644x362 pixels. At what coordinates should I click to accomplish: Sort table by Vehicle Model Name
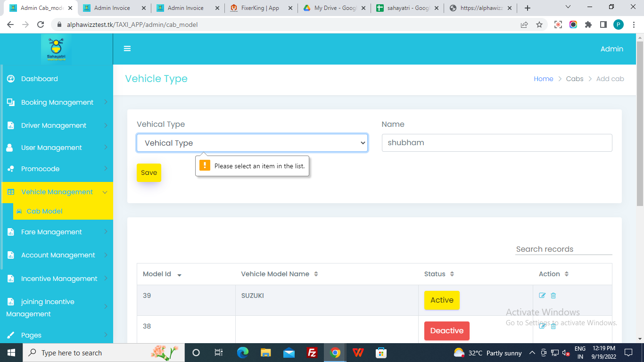pos(327,274)
